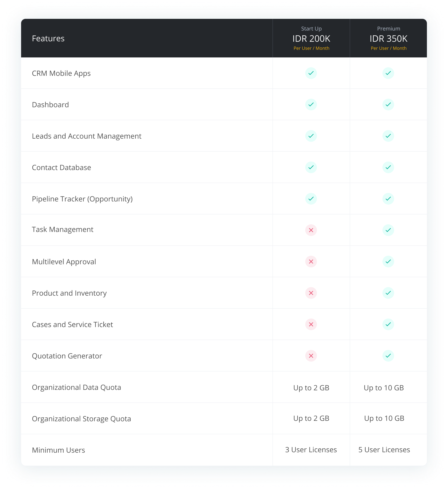Select the Start Up IDR 200K plan header
This screenshot has height=489, width=448.
(x=311, y=39)
